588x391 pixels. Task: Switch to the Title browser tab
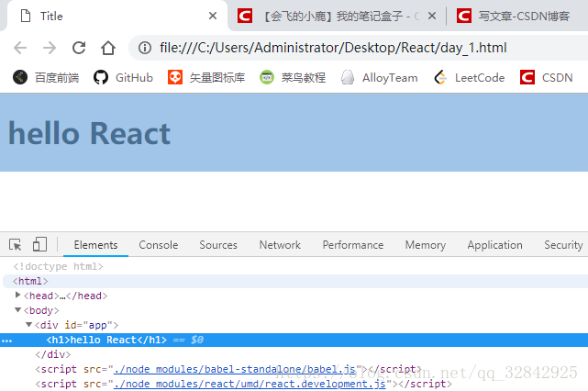116,17
